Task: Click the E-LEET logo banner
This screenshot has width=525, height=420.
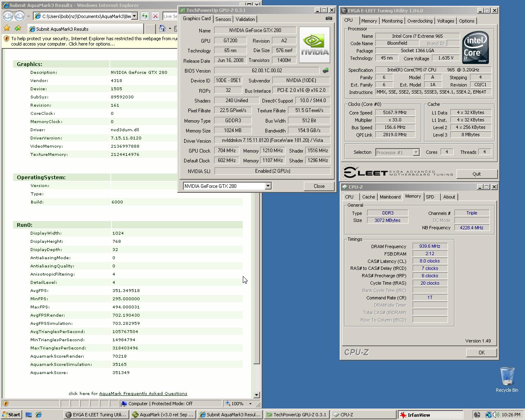Action: coord(398,173)
